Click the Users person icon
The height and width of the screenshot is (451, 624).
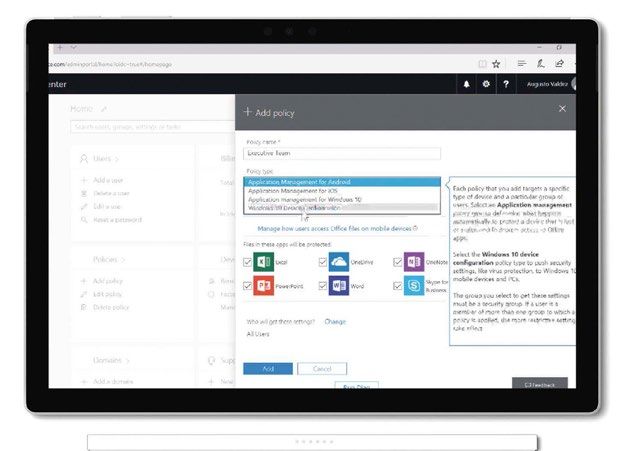84,159
